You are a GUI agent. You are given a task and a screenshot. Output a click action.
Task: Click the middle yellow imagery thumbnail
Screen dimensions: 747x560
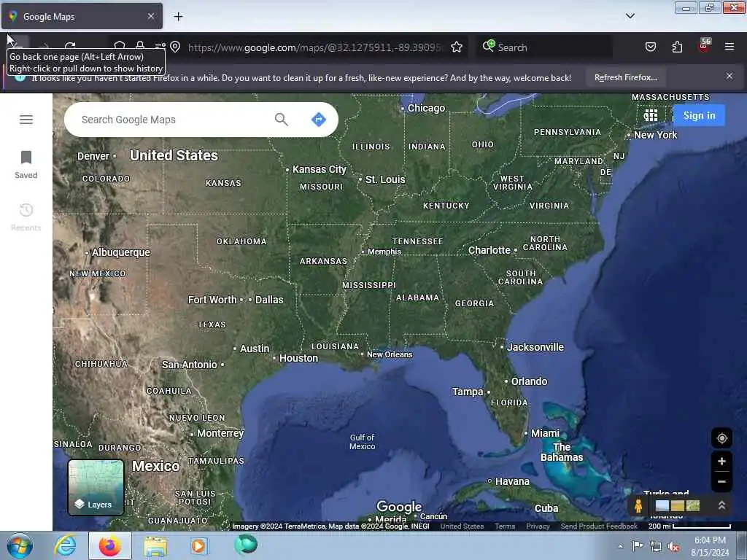pyautogui.click(x=678, y=506)
